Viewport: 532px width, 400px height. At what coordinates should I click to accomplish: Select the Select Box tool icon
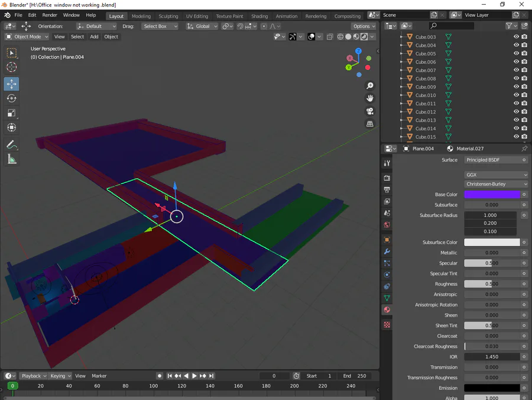point(12,53)
